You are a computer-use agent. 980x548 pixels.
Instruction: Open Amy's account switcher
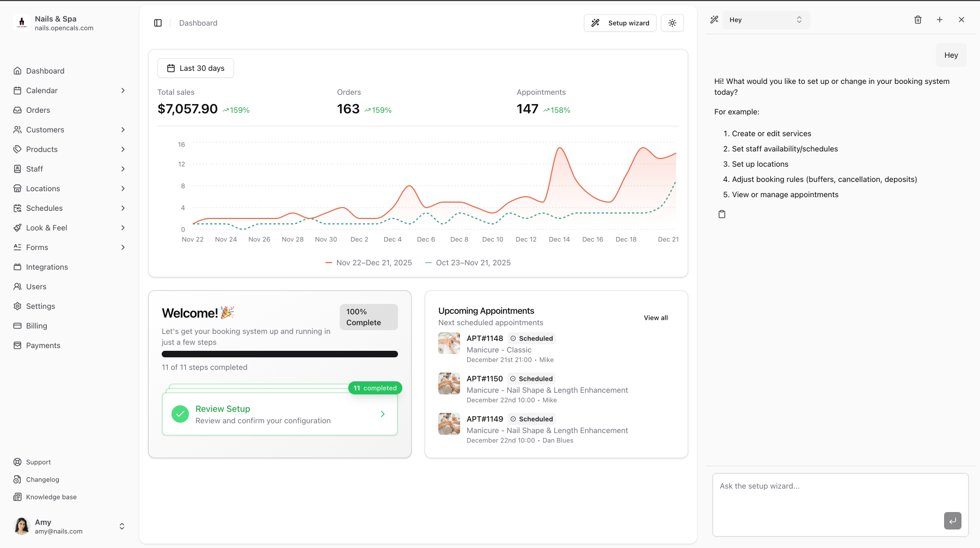(x=122, y=526)
